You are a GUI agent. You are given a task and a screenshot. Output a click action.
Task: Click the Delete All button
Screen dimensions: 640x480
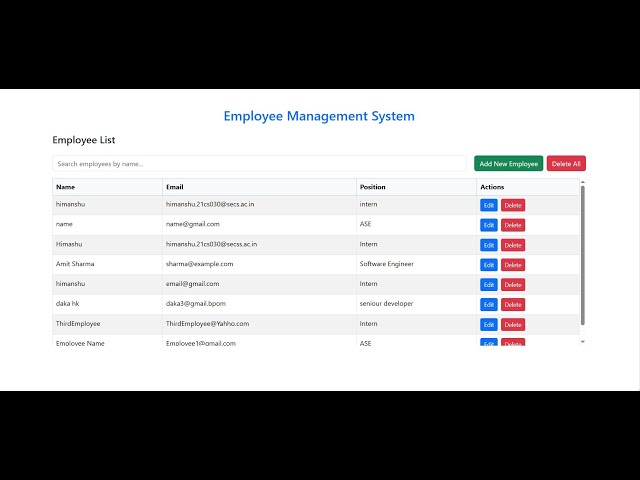(566, 164)
